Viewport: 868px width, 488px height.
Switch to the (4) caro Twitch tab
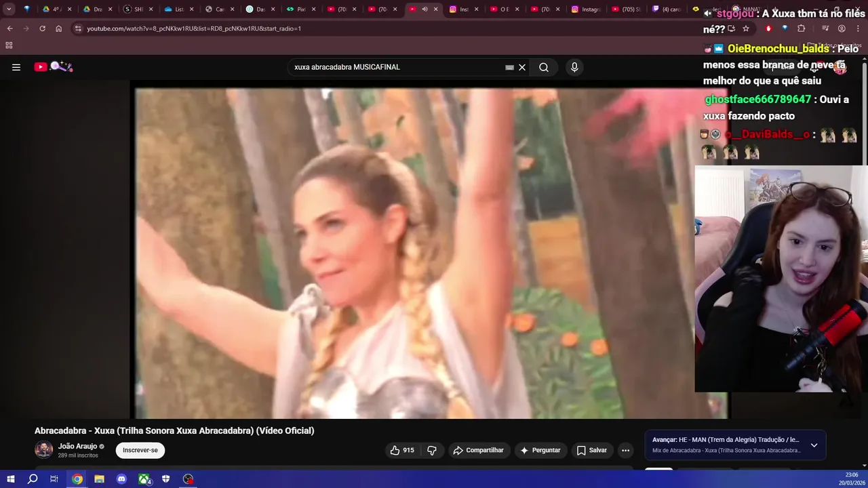(x=666, y=9)
